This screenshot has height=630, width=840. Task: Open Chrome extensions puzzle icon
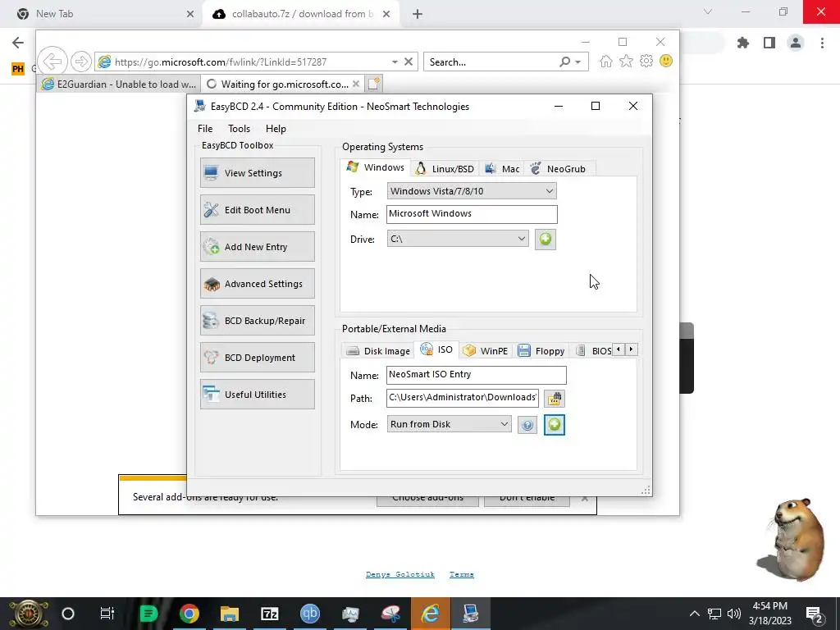coord(742,43)
